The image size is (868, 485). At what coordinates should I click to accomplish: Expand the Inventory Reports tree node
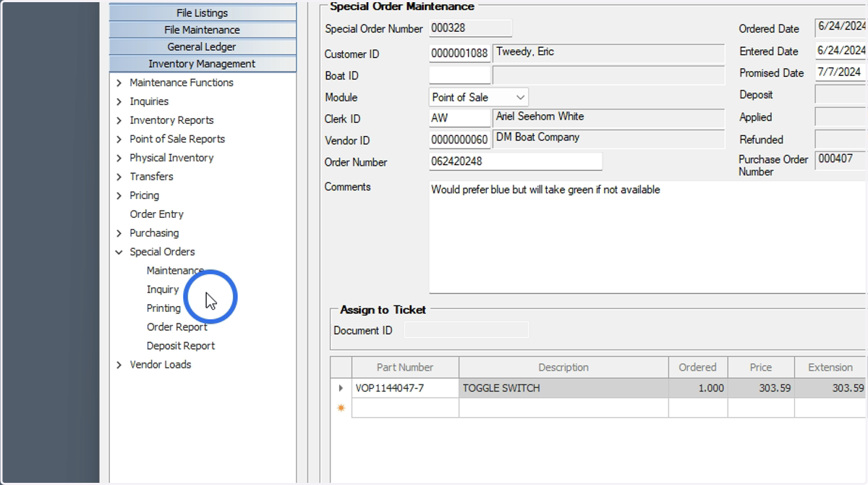coord(119,120)
